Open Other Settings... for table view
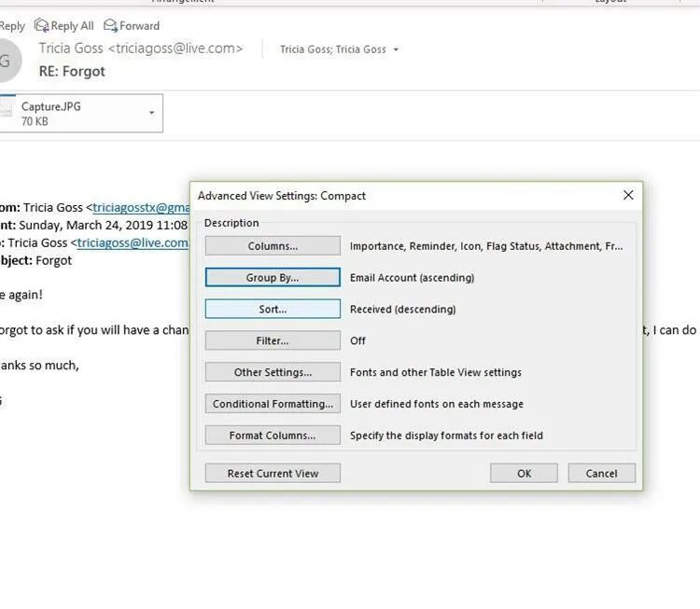700x609 pixels. [273, 372]
